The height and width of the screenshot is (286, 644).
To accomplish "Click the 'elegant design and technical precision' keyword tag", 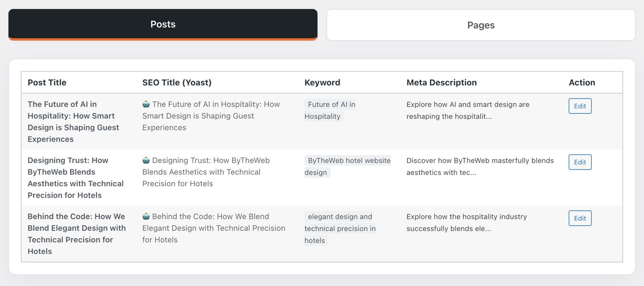I will pyautogui.click(x=340, y=228).
